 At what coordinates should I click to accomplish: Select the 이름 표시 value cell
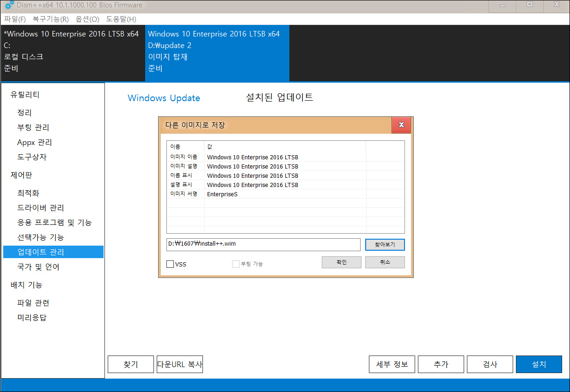(285, 175)
